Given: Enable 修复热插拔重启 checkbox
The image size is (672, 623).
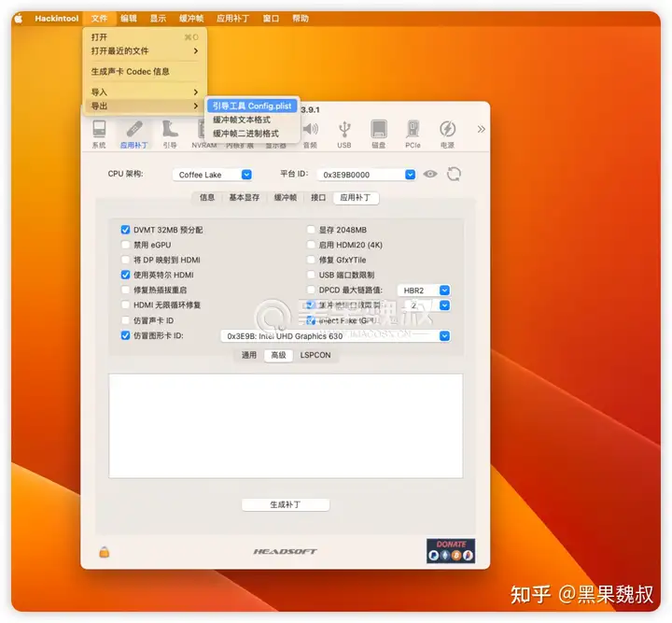Looking at the screenshot, I should [125, 290].
